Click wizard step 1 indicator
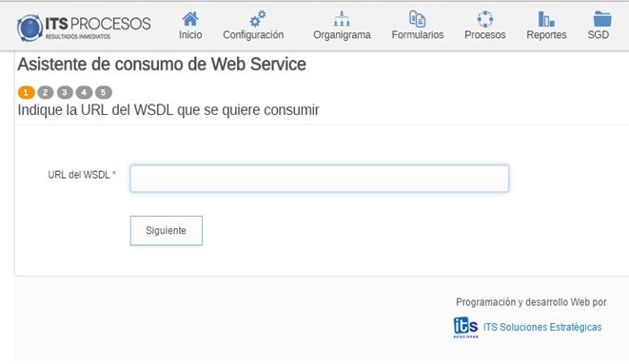This screenshot has width=629, height=364. [26, 92]
